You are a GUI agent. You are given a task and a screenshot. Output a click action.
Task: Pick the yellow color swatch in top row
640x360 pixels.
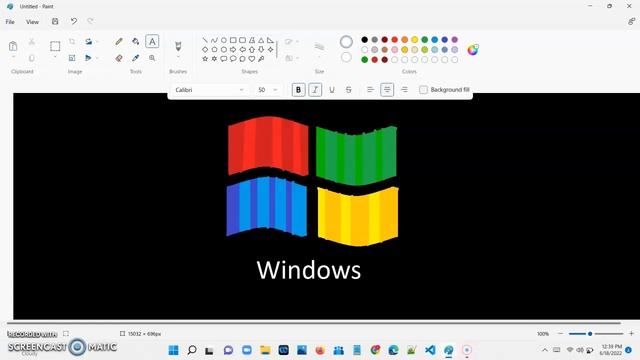415,40
